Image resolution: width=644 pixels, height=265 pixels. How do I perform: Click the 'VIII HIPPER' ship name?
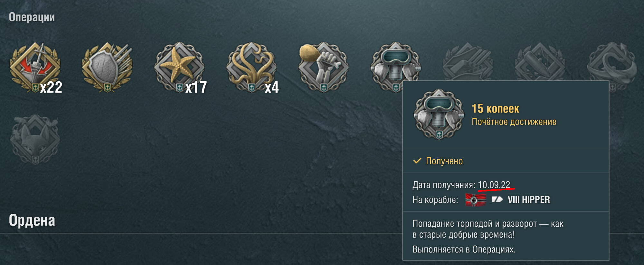click(529, 200)
